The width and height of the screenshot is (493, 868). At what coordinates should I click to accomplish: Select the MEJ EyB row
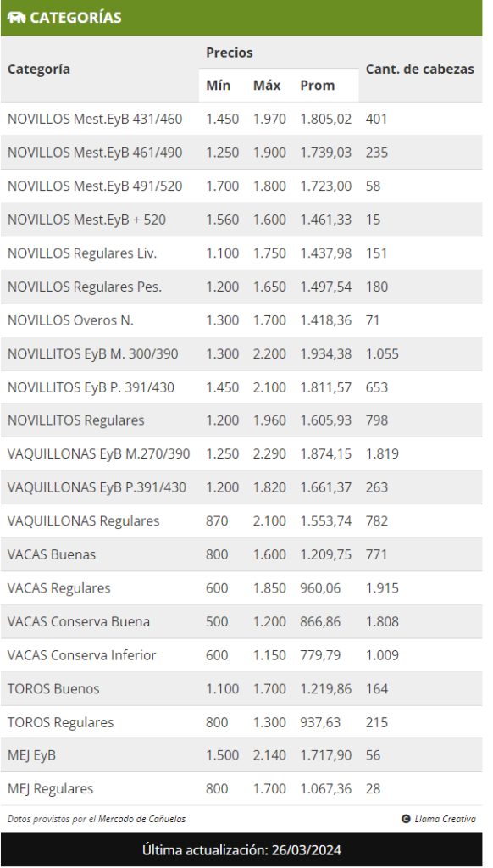(x=241, y=755)
